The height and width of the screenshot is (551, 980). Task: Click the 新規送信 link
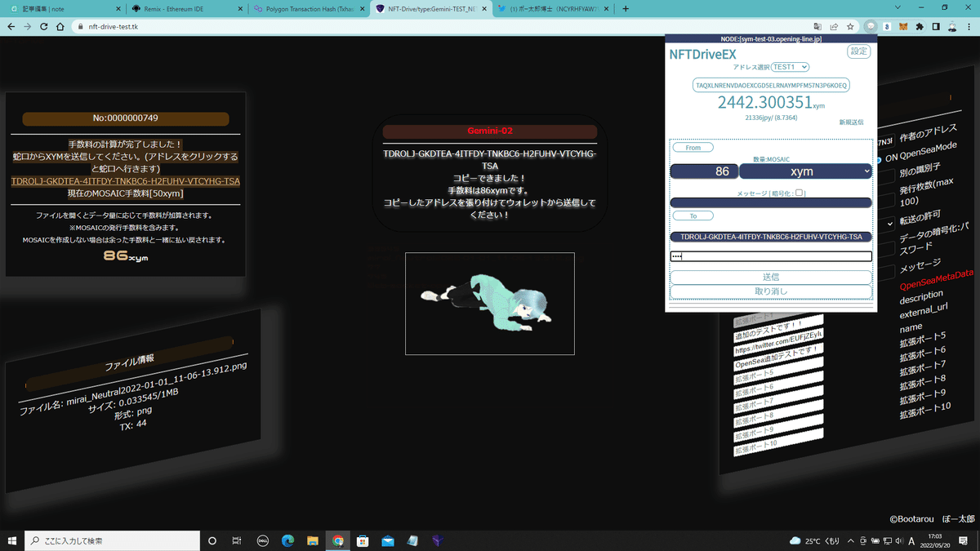[x=851, y=122]
